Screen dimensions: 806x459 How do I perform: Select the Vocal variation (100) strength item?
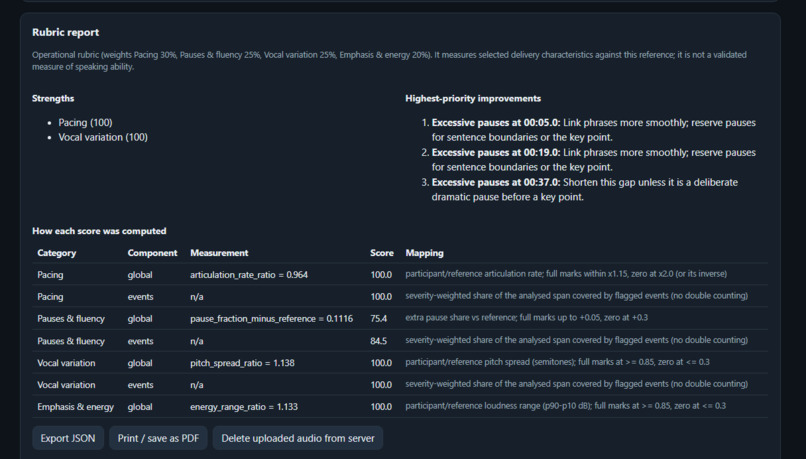click(103, 137)
